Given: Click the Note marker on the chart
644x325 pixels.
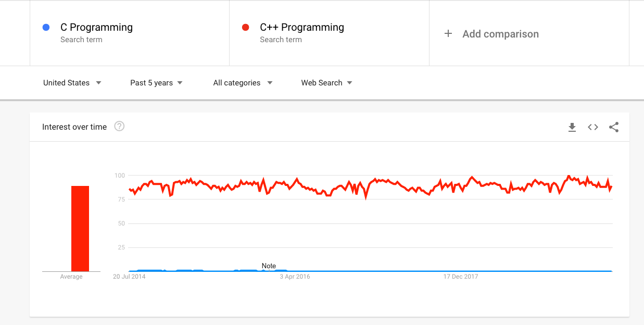Looking at the screenshot, I should tap(269, 266).
